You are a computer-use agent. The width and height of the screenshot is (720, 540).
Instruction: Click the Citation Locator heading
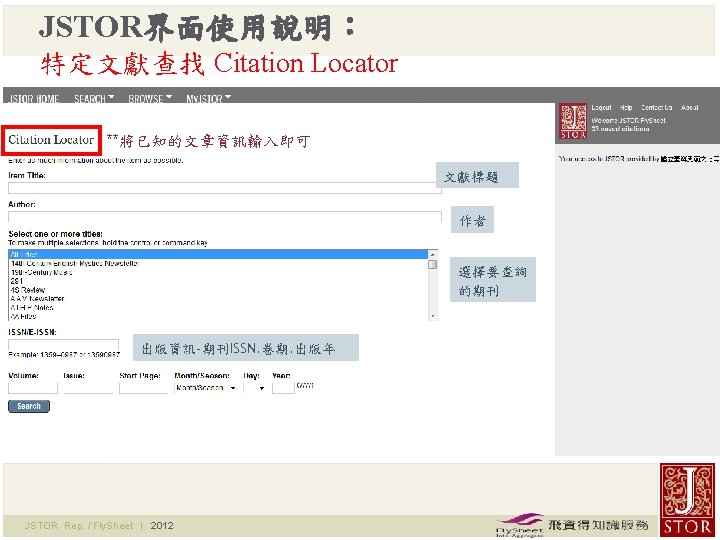pos(51,140)
